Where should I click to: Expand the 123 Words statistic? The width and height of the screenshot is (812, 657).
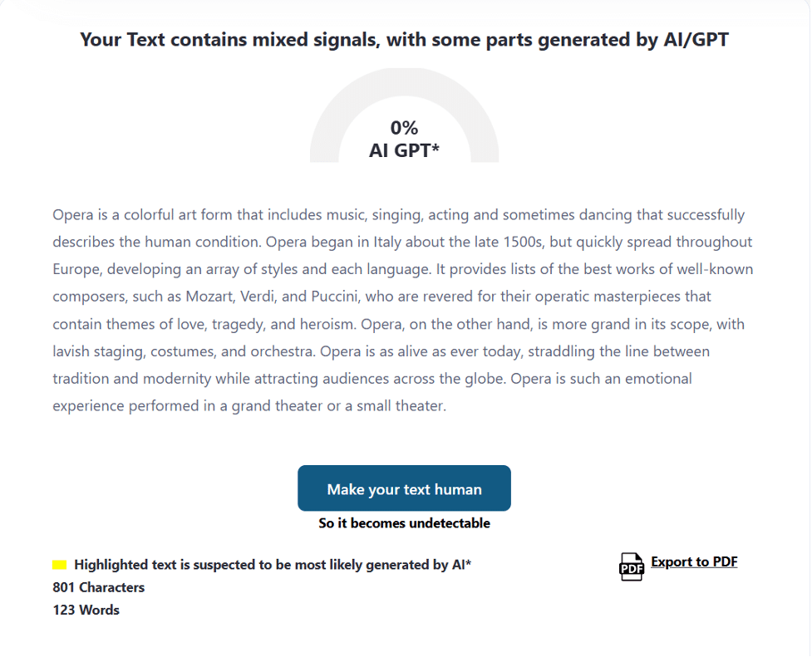click(x=86, y=609)
